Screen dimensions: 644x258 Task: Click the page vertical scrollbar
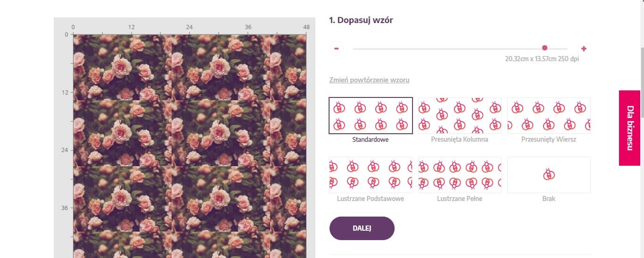point(641,129)
